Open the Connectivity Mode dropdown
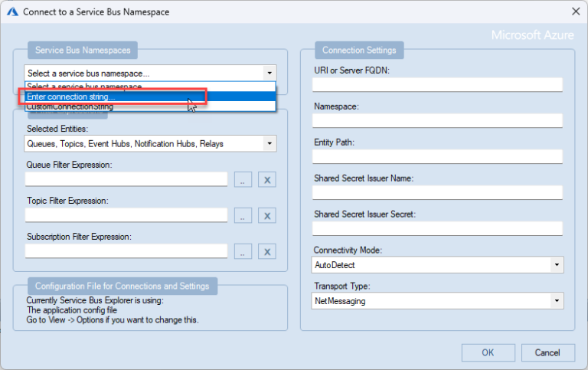Image resolution: width=588 pixels, height=370 pixels. pos(557,265)
